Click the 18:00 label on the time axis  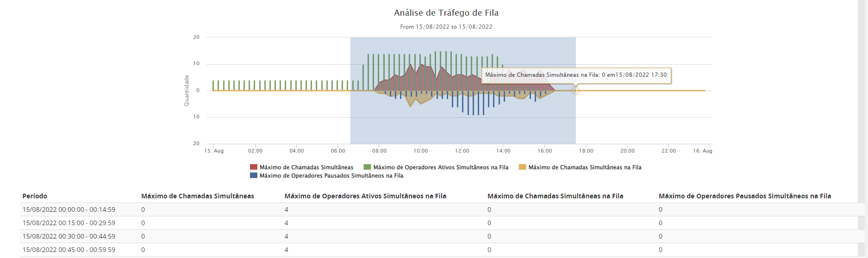[x=586, y=151]
